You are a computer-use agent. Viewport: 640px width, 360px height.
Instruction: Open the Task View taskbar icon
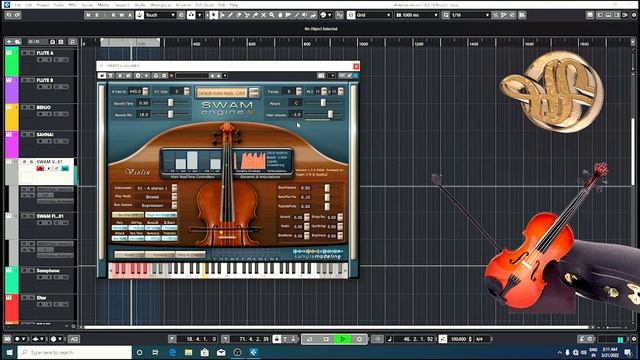tap(156, 352)
